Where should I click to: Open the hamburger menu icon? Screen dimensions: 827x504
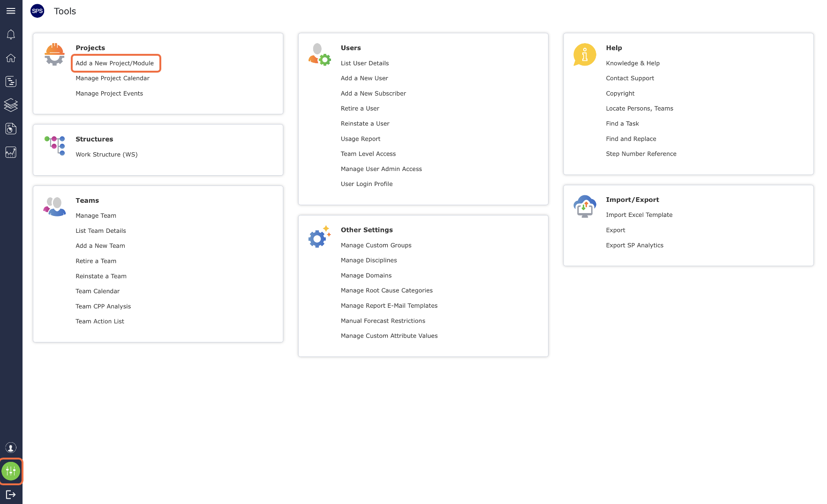(11, 11)
